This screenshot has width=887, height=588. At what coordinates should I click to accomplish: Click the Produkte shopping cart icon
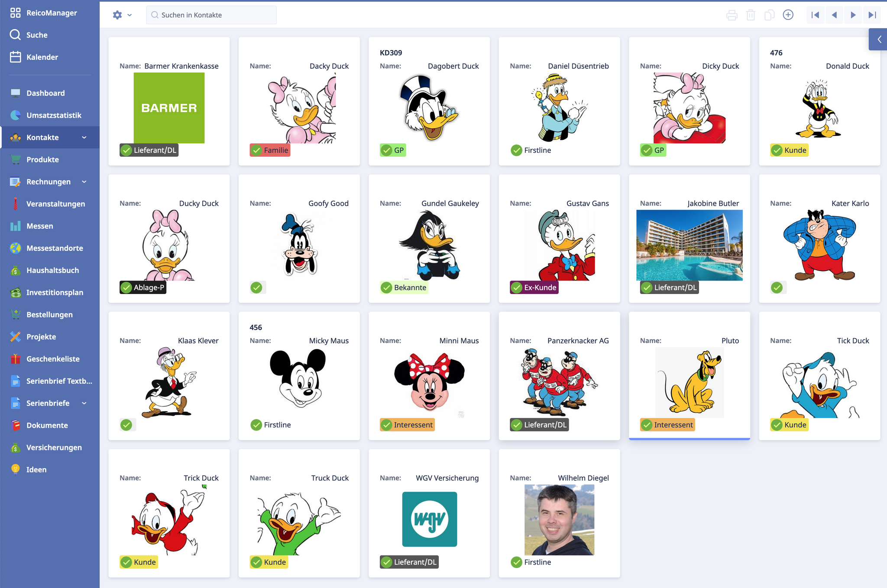tap(16, 159)
